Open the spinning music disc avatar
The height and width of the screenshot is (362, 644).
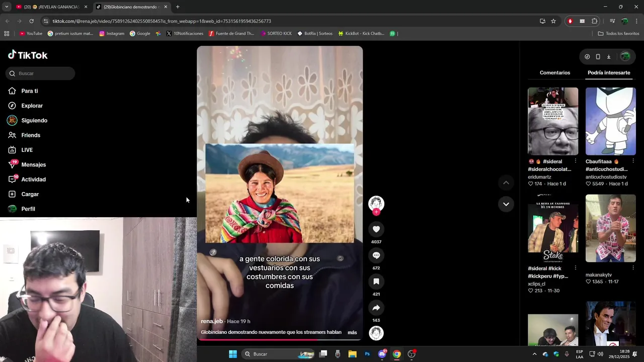(x=376, y=333)
